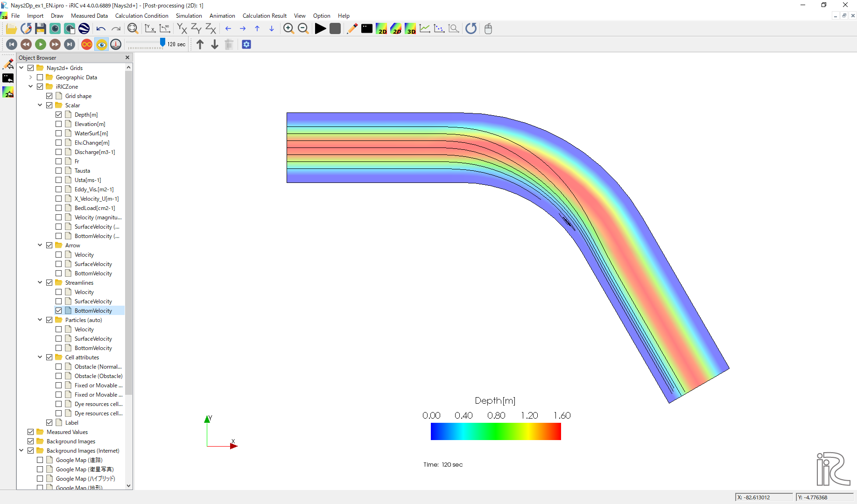Reload calculation results with the circular arrow
This screenshot has width=857, height=504.
tap(471, 28)
